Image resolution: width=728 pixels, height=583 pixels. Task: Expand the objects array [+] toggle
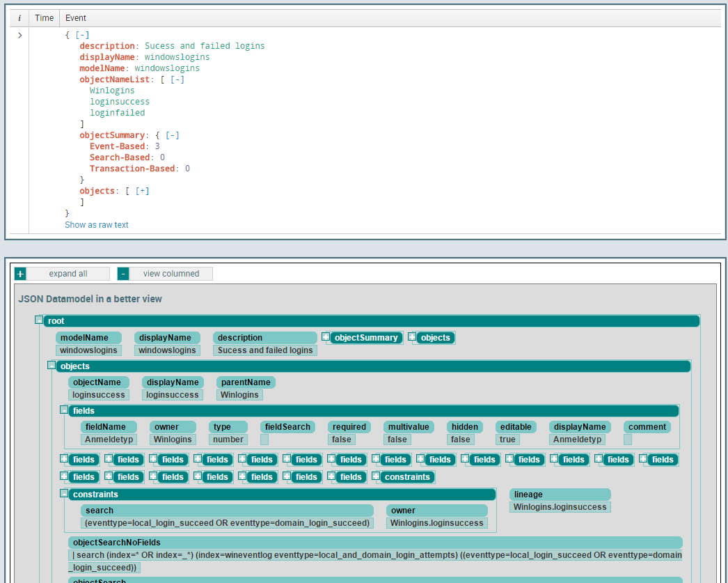coord(142,191)
